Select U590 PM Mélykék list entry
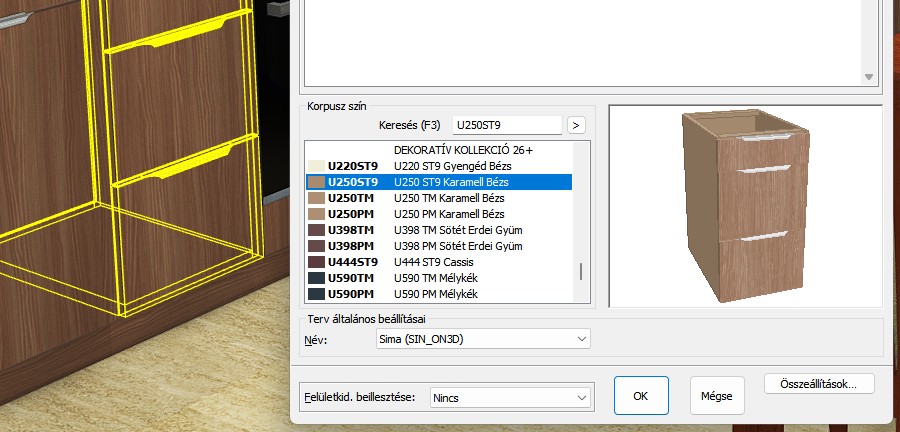The image size is (900, 432). (440, 294)
